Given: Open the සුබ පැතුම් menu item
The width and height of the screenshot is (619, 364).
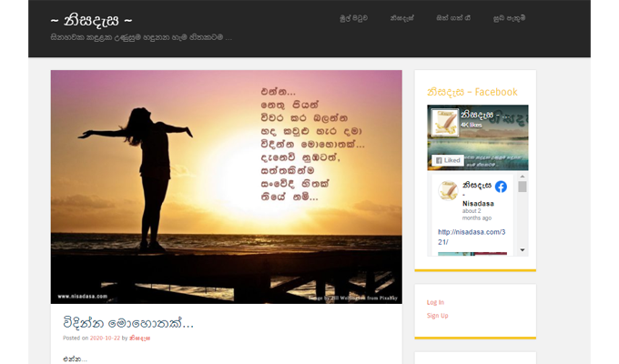Looking at the screenshot, I should click(x=509, y=17).
